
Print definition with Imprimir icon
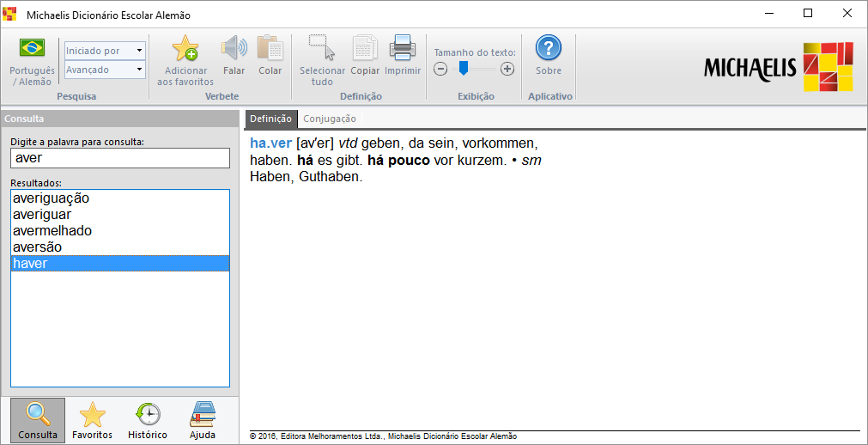pos(403,48)
